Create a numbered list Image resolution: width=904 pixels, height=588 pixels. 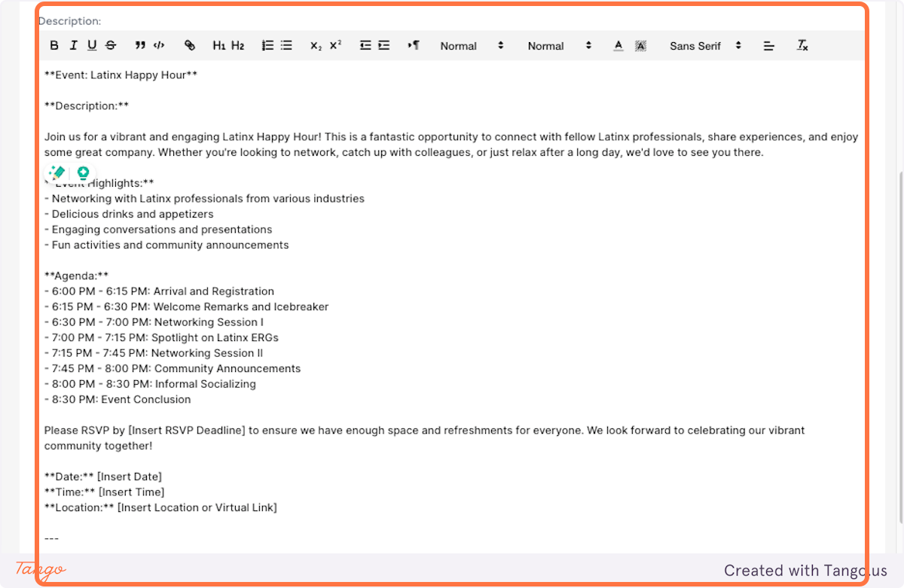click(267, 46)
